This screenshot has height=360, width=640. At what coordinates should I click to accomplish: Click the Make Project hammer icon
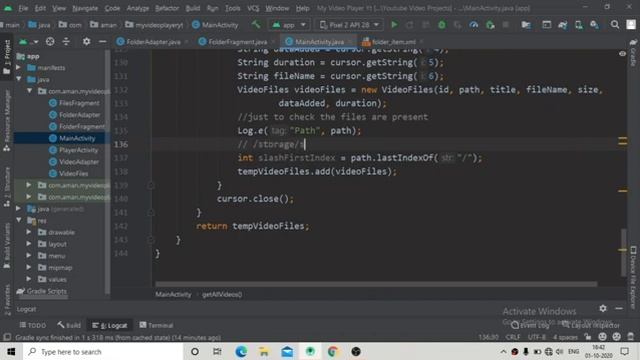point(256,25)
